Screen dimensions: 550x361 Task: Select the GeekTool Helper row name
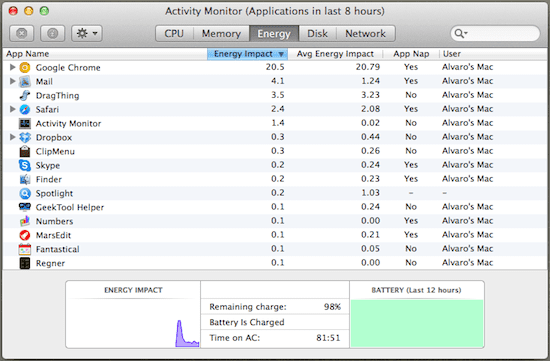pos(70,207)
